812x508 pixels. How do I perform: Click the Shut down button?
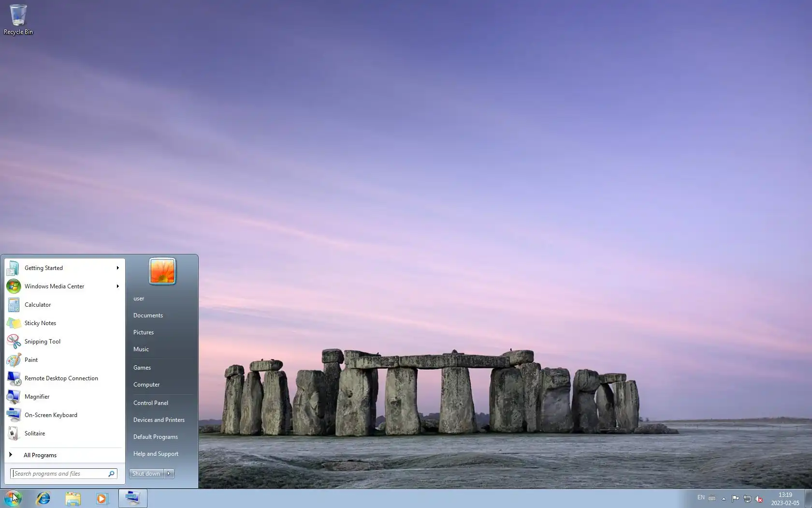(x=146, y=474)
